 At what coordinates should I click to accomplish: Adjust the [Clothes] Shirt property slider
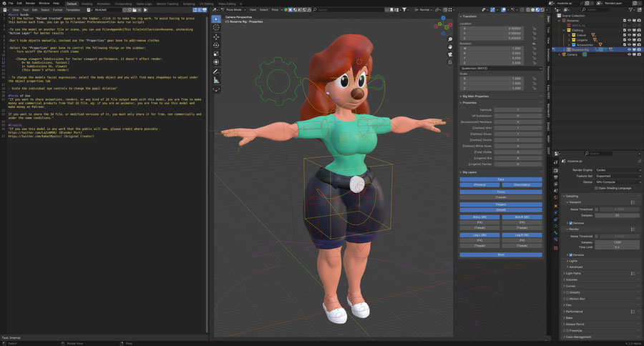point(518,128)
